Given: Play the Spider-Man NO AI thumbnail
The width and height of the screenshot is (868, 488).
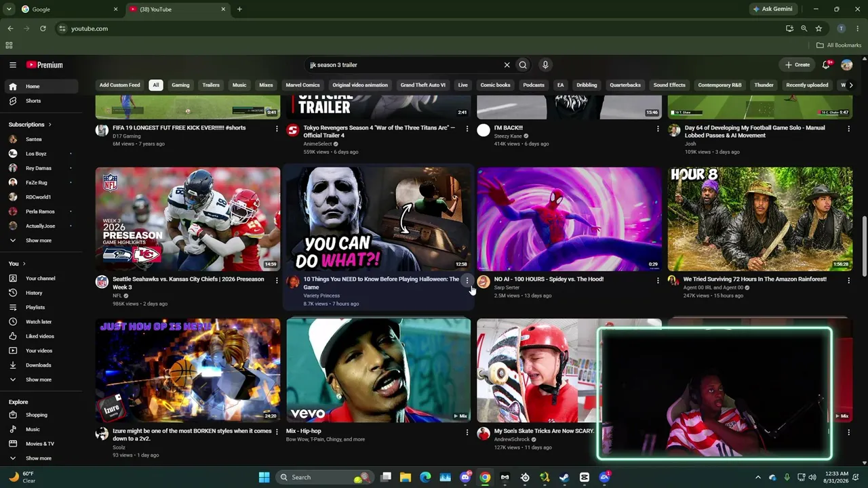Looking at the screenshot, I should [x=569, y=219].
